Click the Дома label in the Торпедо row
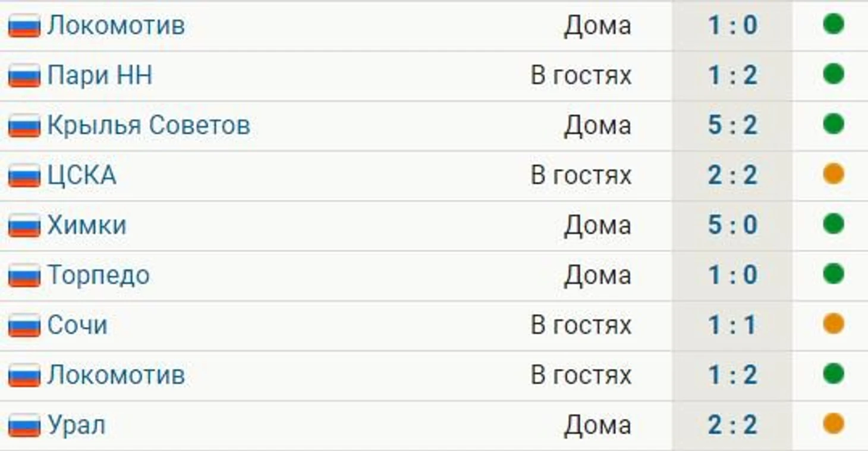 click(x=597, y=275)
